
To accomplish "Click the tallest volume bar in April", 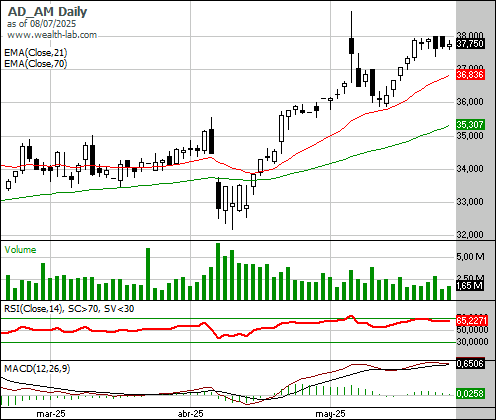I will [218, 271].
